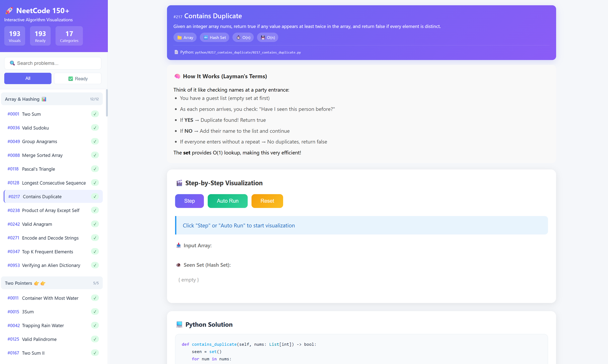Click the magnifier icon in search box
The width and height of the screenshot is (608, 364).
point(12,63)
